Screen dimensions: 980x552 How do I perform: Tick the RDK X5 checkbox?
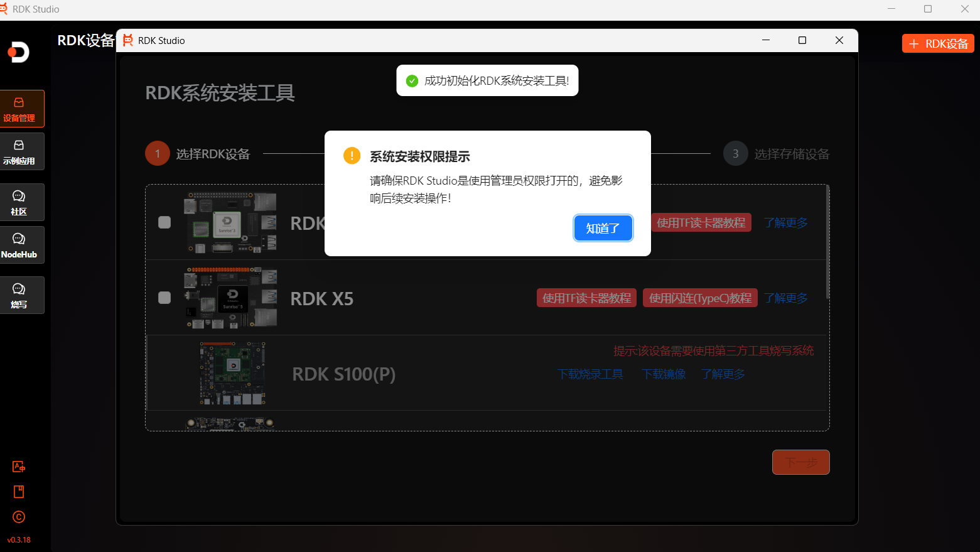(164, 298)
